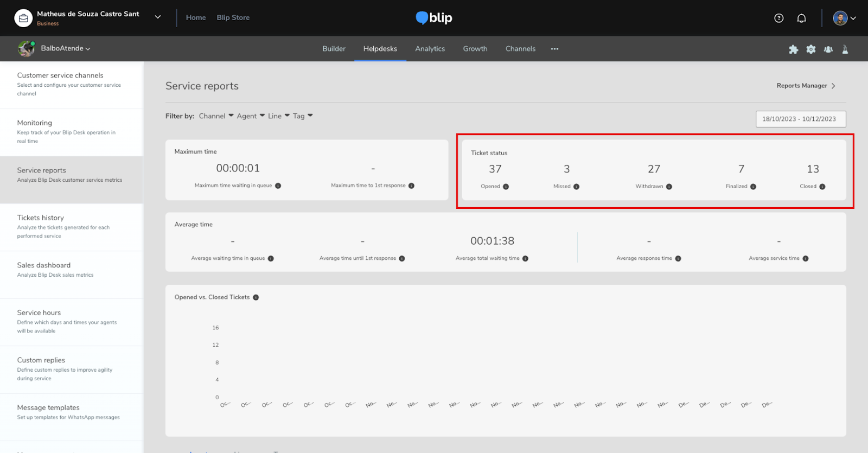
Task: Click info icon beside Opened vs. Closed Tickets
Action: [x=256, y=297]
